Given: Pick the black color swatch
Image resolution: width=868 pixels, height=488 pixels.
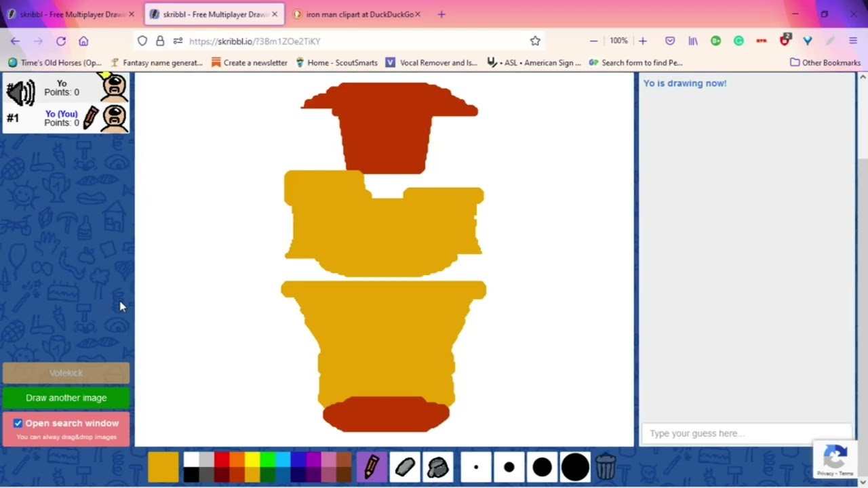Looking at the screenshot, I should 191,474.
